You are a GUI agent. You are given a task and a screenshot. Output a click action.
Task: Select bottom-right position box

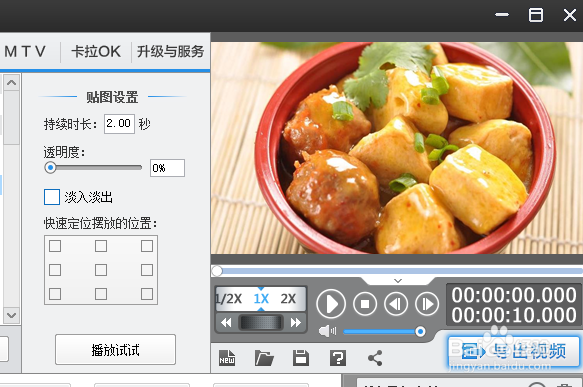point(147,294)
